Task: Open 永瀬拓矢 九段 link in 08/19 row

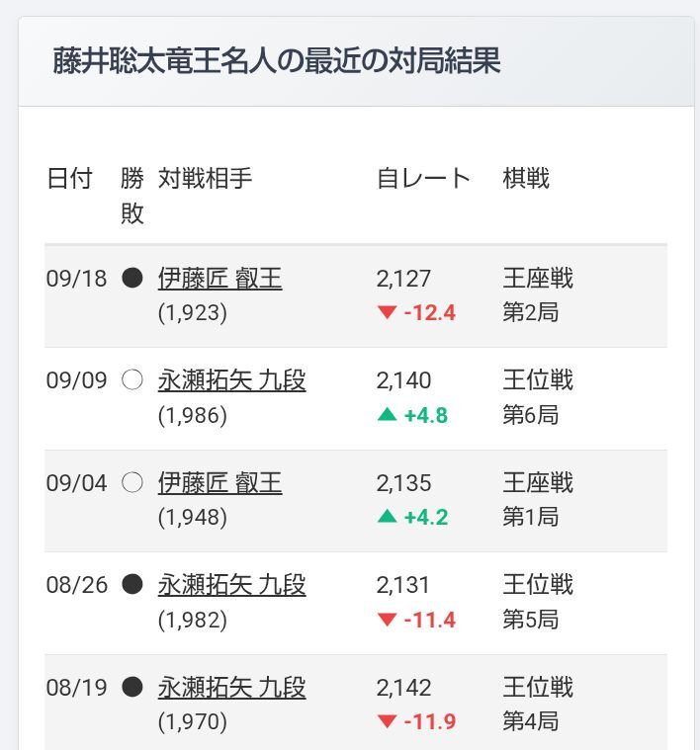Action: click(231, 688)
